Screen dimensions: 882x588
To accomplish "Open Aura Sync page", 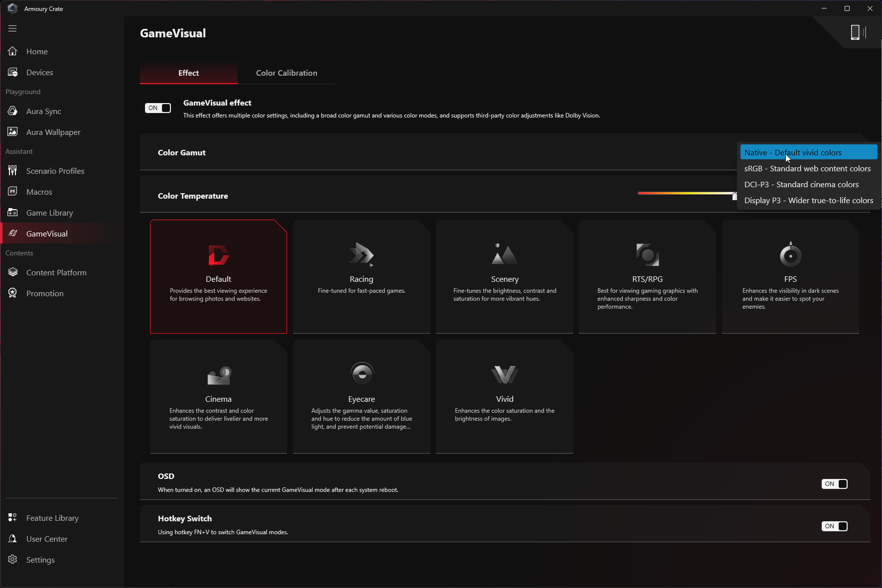I will tap(62, 111).
